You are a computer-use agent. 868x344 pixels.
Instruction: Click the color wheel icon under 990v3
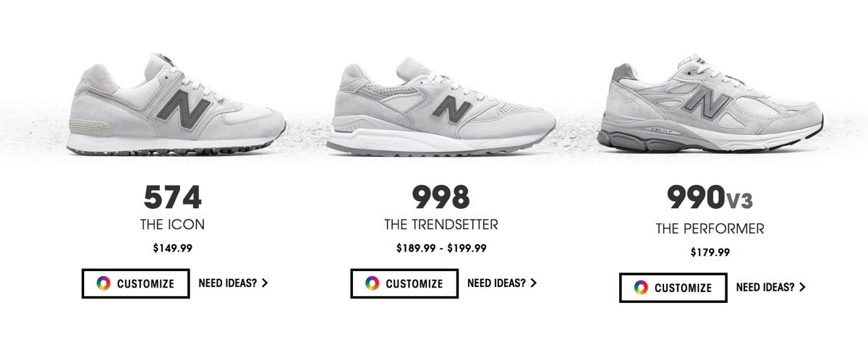click(x=641, y=287)
